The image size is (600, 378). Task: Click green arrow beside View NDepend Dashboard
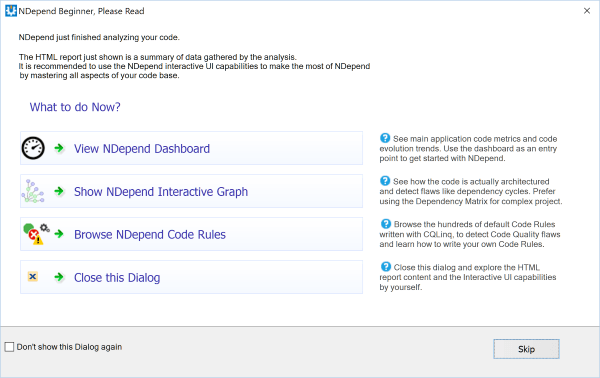click(59, 148)
